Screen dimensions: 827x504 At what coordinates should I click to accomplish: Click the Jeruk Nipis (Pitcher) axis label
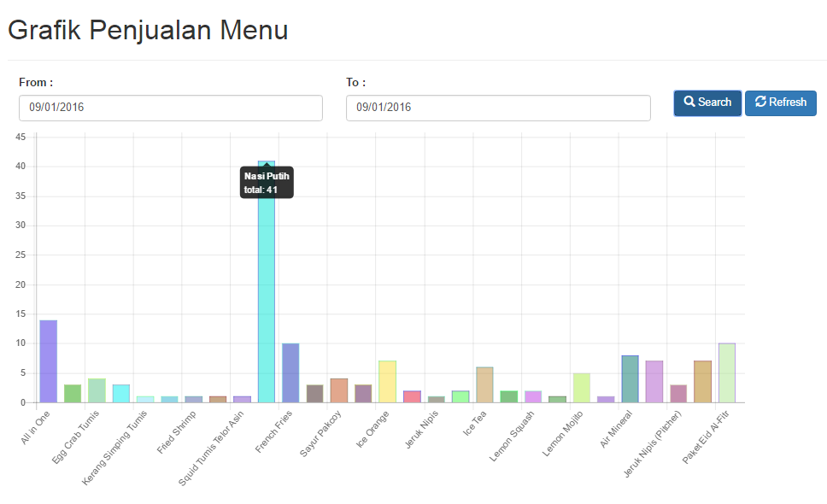point(653,444)
